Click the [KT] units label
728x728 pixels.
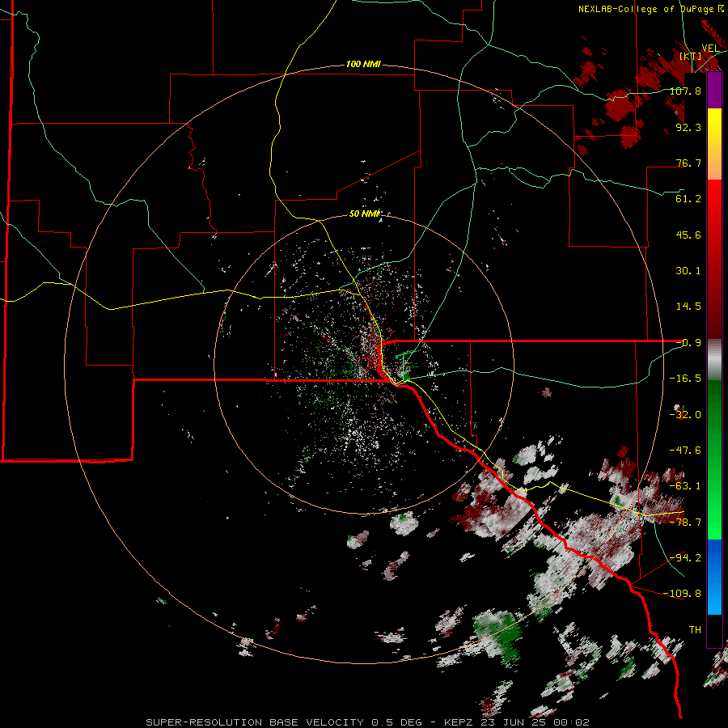click(x=691, y=56)
